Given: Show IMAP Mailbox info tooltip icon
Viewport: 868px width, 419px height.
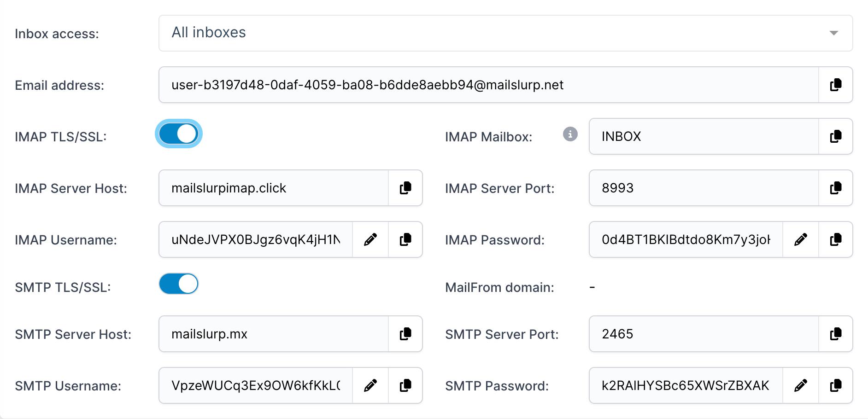Looking at the screenshot, I should (x=570, y=134).
